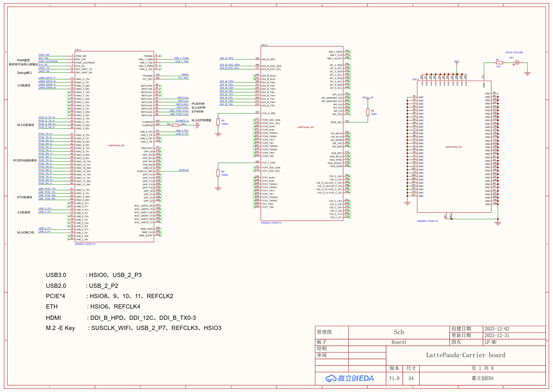Image resolution: width=553 pixels, height=392 pixels.
Task: Click the updated date "2025-12-31"
Action: [497, 336]
